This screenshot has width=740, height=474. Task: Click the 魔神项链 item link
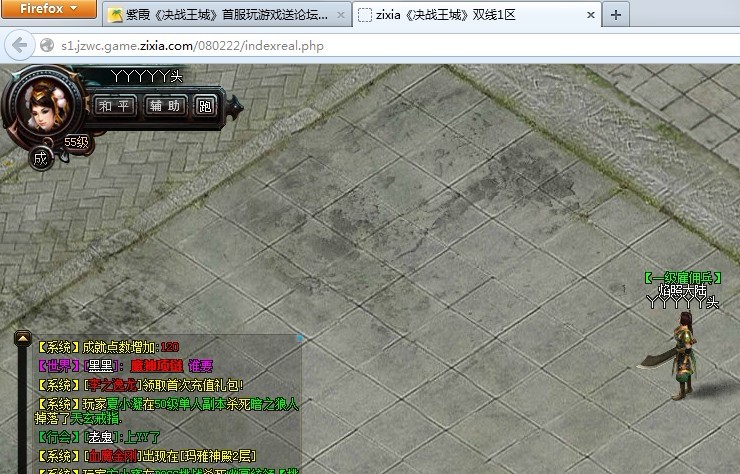click(x=157, y=366)
